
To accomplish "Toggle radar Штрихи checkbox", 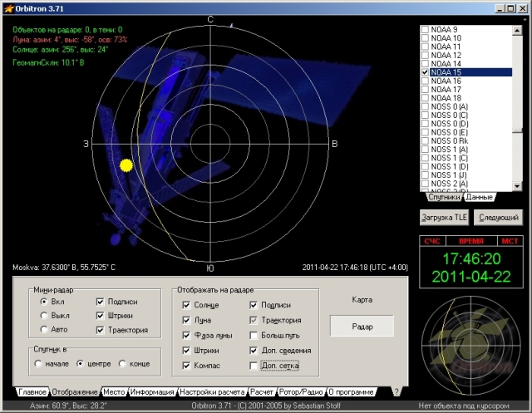I will pyautogui.click(x=186, y=351).
